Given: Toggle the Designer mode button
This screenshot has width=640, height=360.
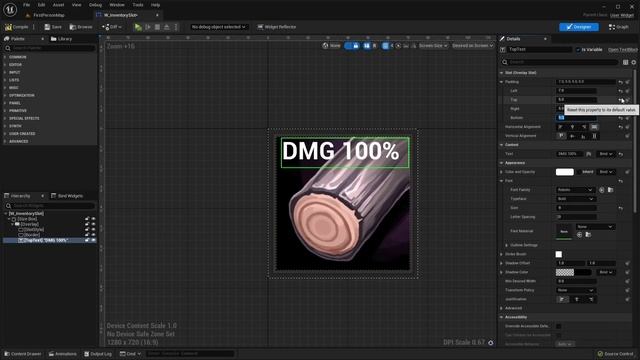Looking at the screenshot, I should click(579, 27).
